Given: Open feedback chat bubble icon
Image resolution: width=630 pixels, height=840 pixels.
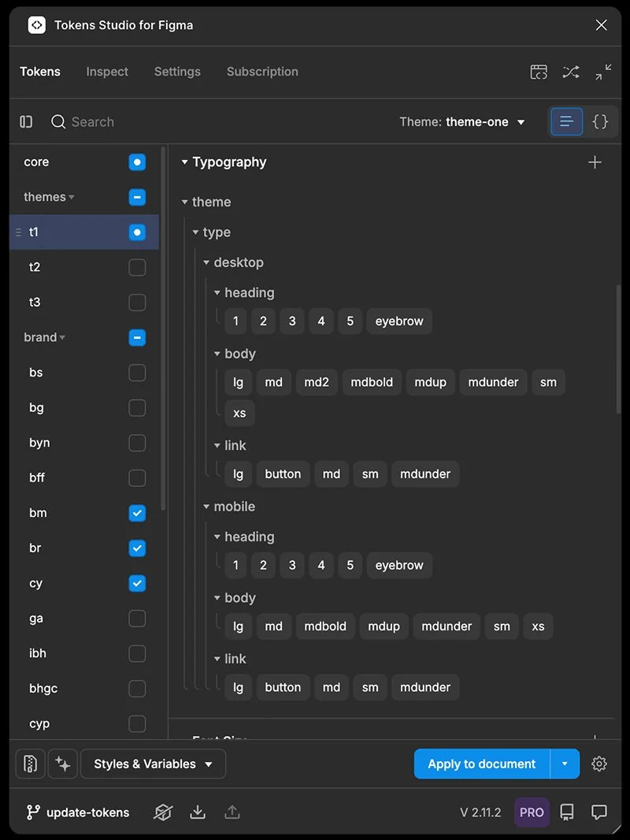Looking at the screenshot, I should pos(599,812).
